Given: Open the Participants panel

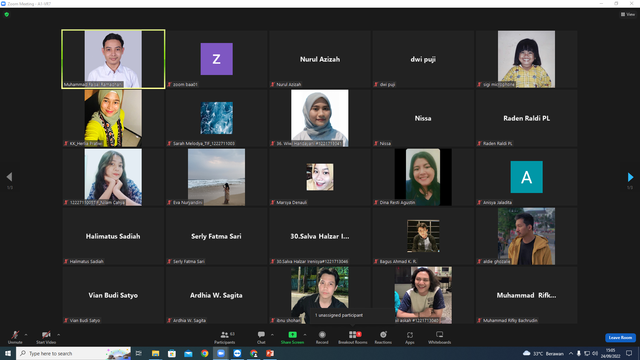Looking at the screenshot, I should click(224, 337).
